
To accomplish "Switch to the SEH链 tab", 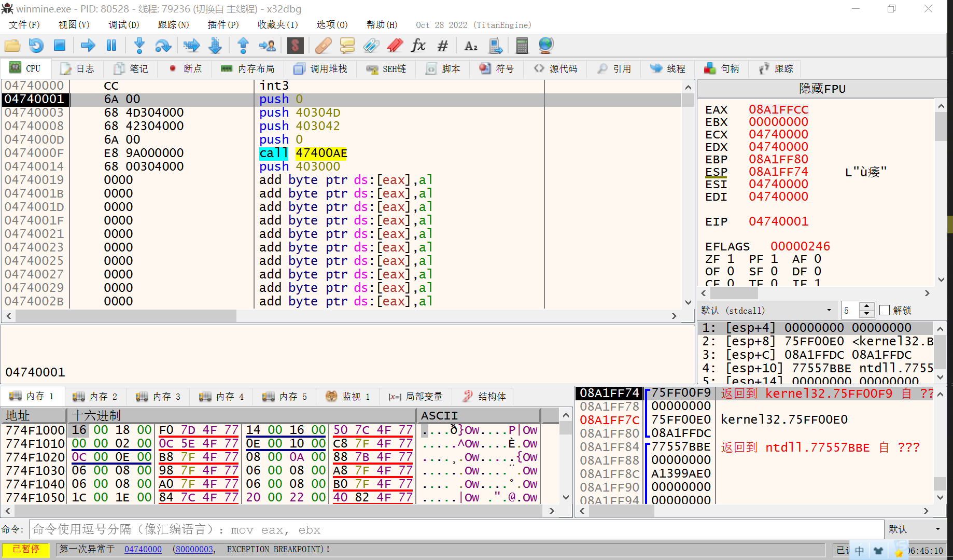I will tap(386, 68).
